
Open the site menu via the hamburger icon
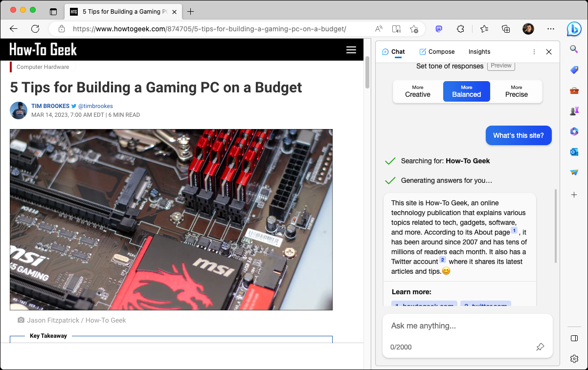[x=351, y=49]
